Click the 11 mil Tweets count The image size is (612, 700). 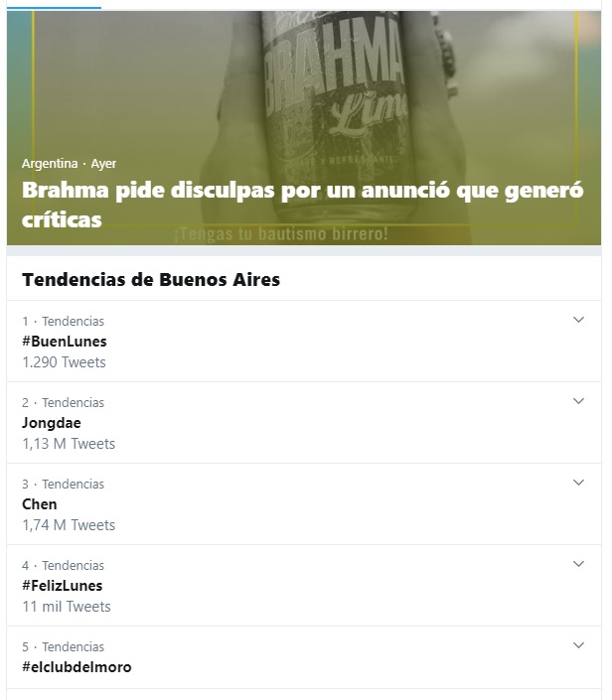pyautogui.click(x=67, y=607)
